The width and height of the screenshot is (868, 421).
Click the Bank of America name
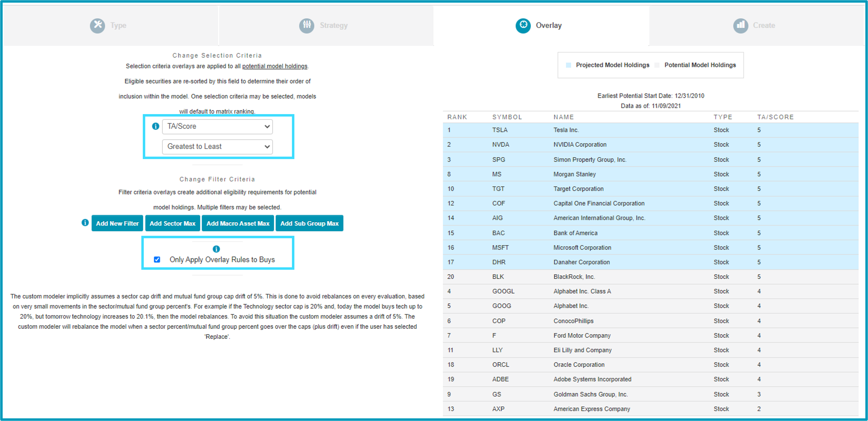(575, 233)
